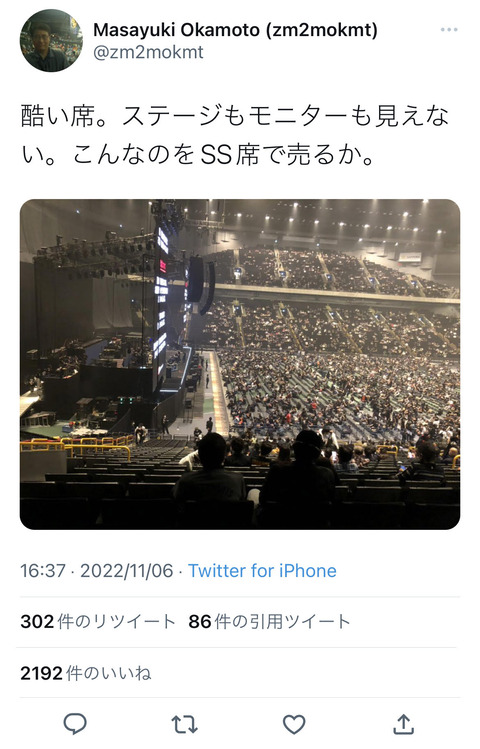Image resolution: width=480 pixels, height=749 pixels.
Task: Click the upper balcony crowd in photo
Action: [334, 271]
